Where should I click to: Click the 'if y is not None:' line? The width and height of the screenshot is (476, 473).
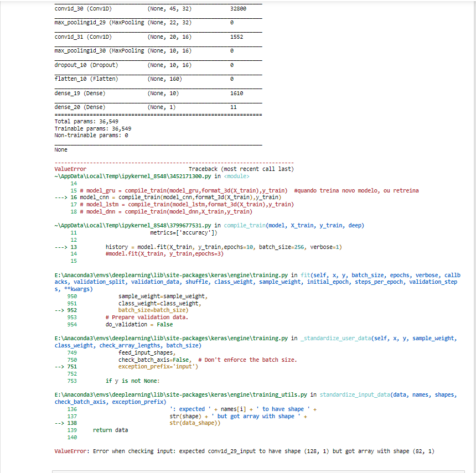tap(132, 381)
